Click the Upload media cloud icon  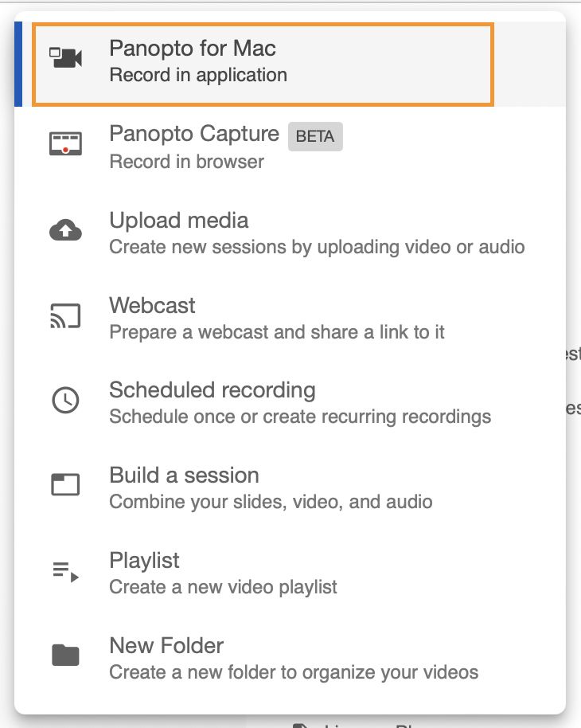click(x=66, y=231)
